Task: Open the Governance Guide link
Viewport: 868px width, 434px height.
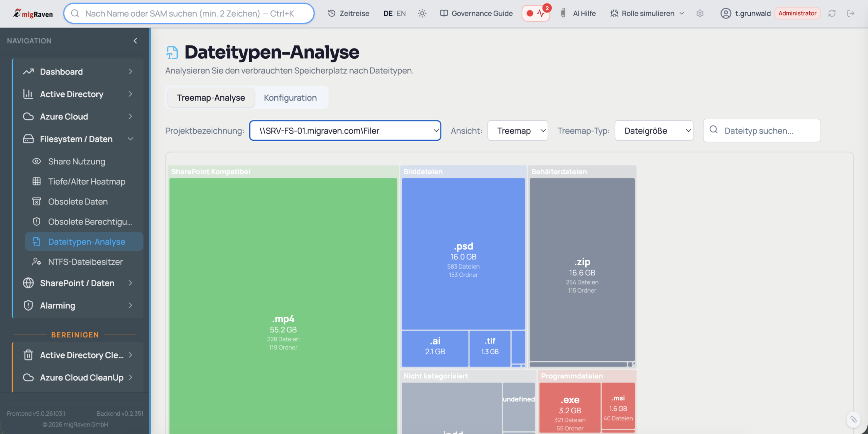Action: pyautogui.click(x=476, y=13)
